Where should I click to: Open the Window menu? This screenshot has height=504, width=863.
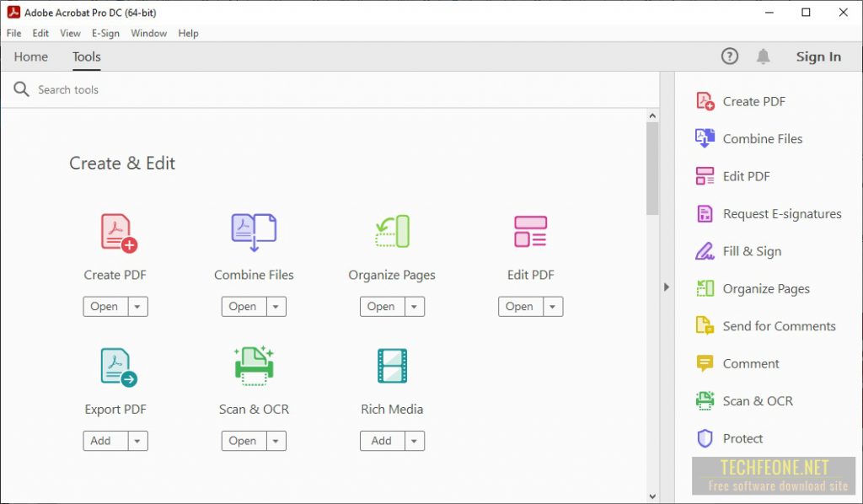[148, 33]
